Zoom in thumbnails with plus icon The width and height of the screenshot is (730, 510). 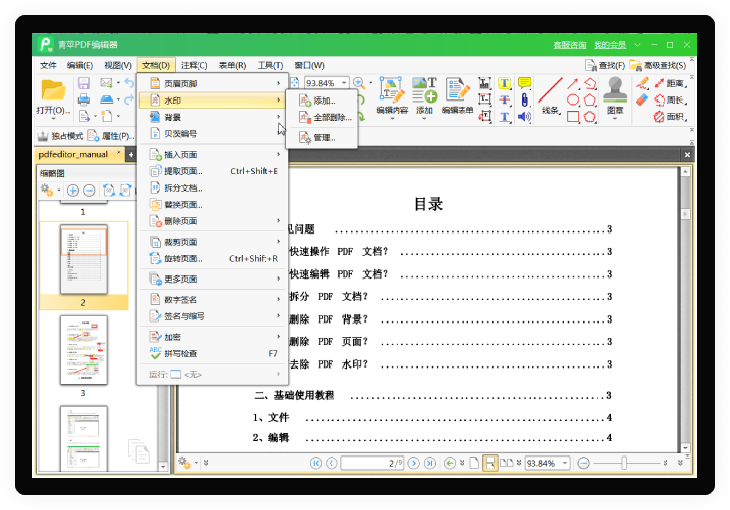click(x=73, y=190)
